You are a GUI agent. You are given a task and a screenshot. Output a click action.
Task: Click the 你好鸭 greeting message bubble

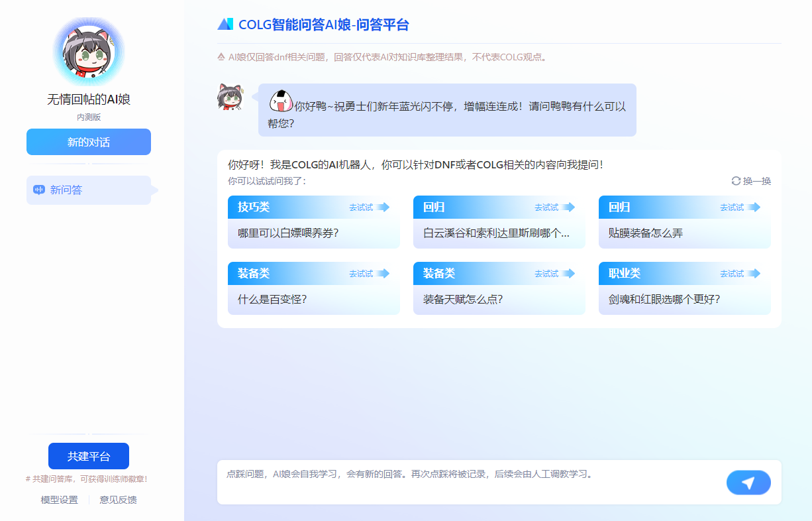pos(447,110)
